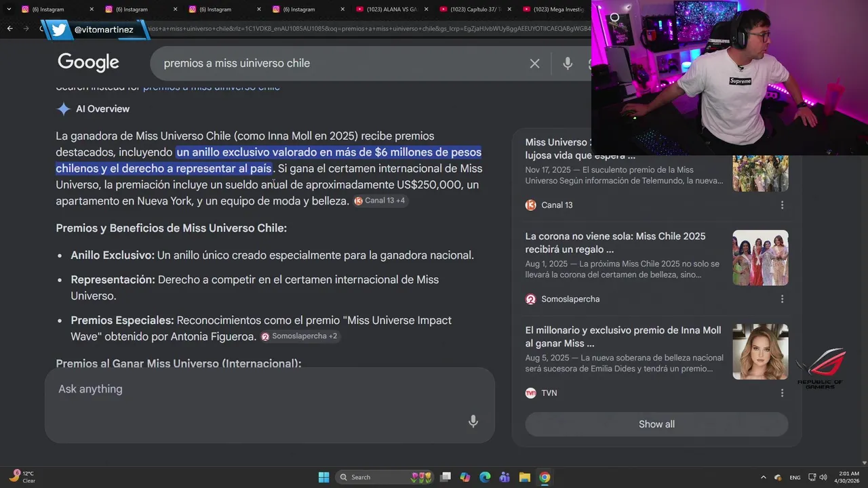Click 'Premios Especiales:' bullet text

pos(122,320)
